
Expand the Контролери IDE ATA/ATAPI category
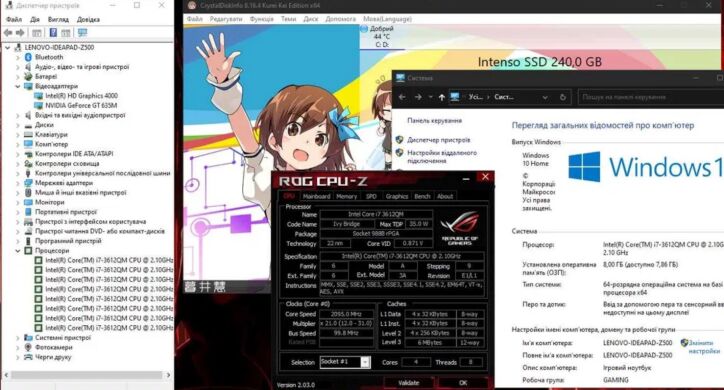18,154
